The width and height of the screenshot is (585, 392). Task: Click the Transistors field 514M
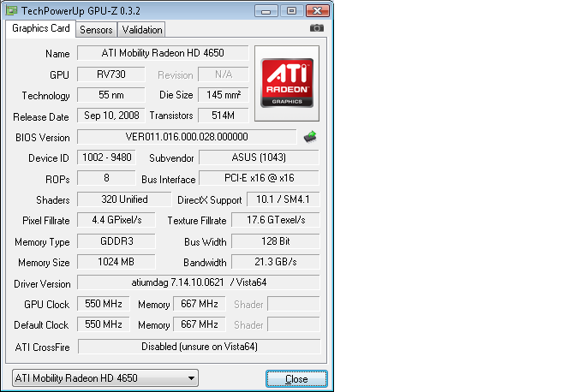pyautogui.click(x=223, y=116)
